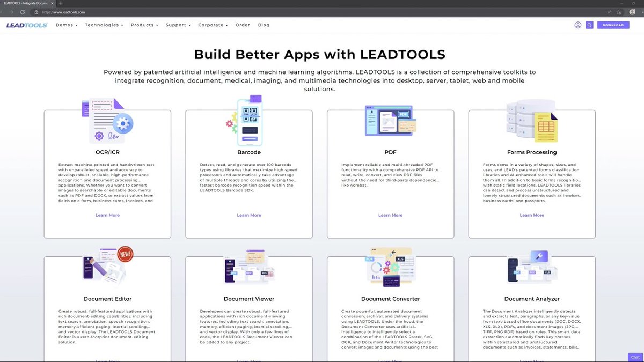
Task: Click the Barcode phone QR illustration
Action: [x=244, y=121]
